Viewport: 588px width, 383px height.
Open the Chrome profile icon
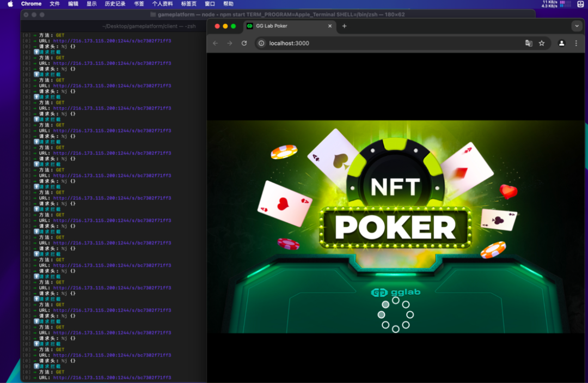[561, 43]
